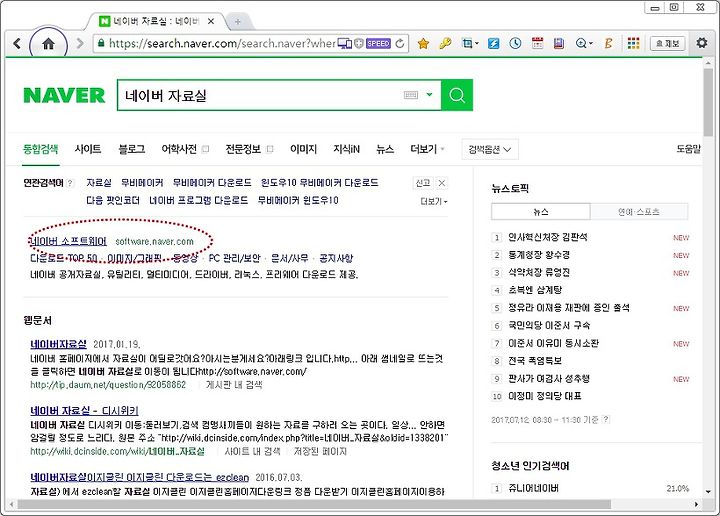Click the 다운로드 TOP 50 sublink
The image size is (720, 516).
[x=64, y=258]
